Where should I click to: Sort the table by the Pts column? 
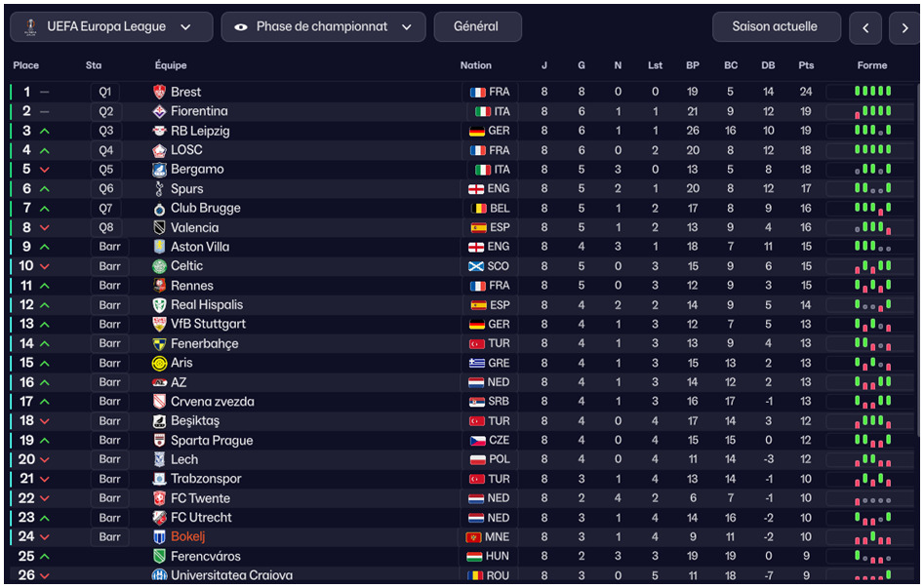(806, 65)
